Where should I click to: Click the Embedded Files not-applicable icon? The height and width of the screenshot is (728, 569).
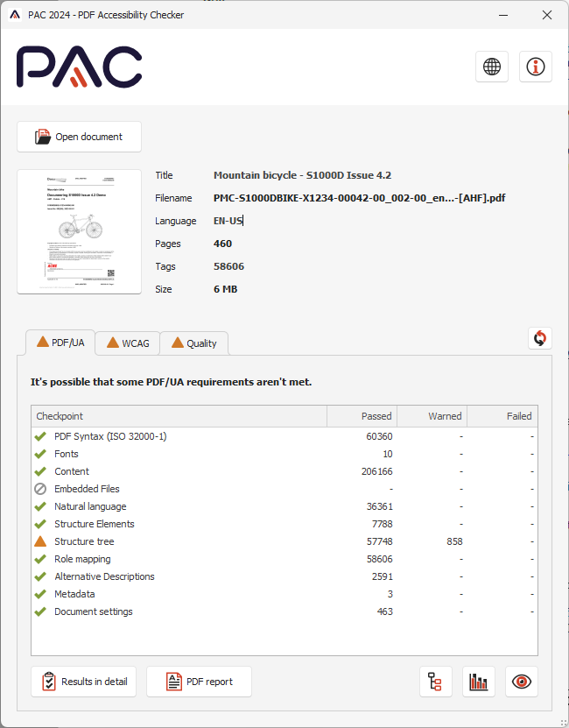(x=39, y=489)
